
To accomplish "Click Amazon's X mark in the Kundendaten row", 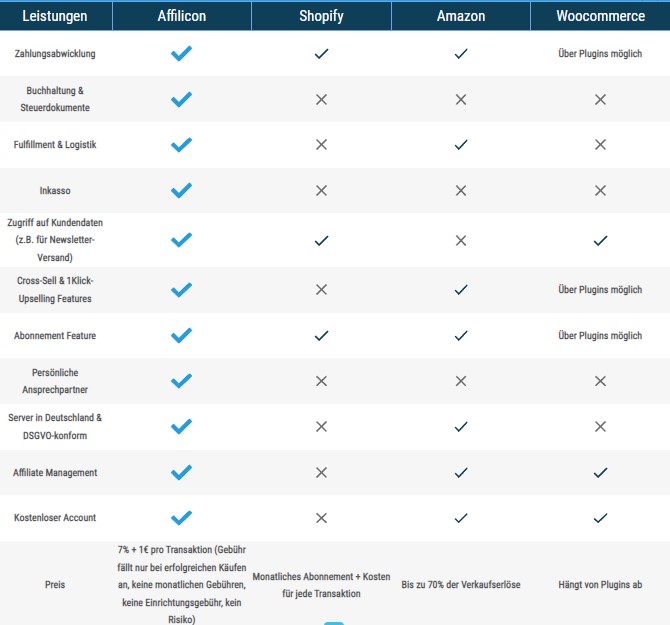I will 461,241.
